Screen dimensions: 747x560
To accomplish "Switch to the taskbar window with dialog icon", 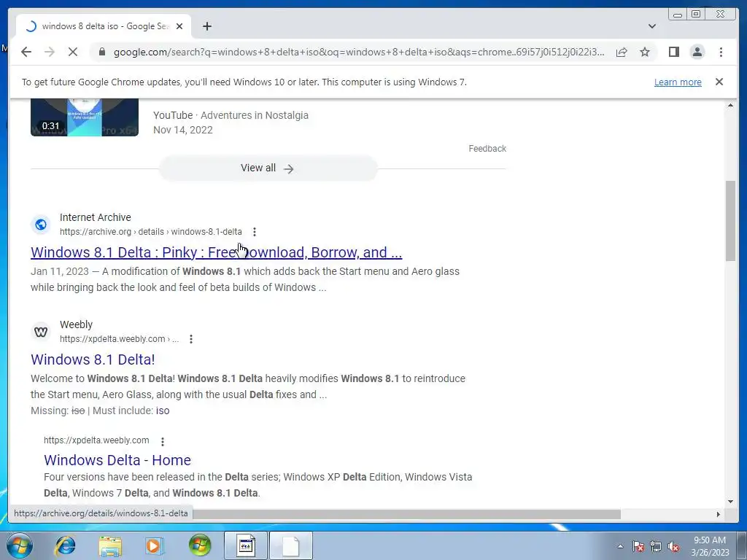I will coord(246,545).
